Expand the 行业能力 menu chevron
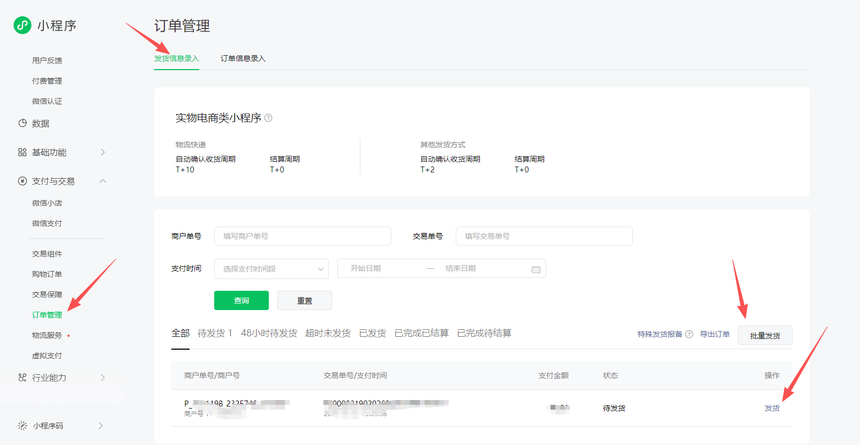Viewport: 860px width, 445px height. coord(103,378)
